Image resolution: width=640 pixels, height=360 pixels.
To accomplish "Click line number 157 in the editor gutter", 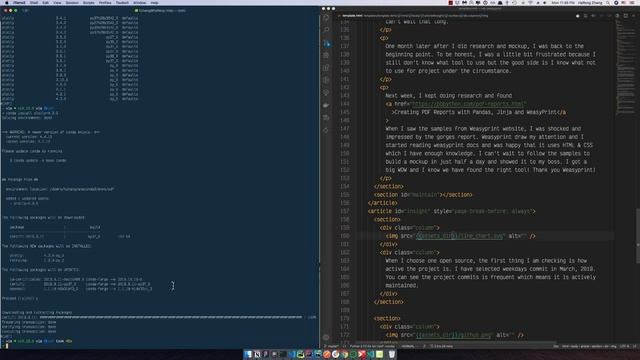I will 344,211.
